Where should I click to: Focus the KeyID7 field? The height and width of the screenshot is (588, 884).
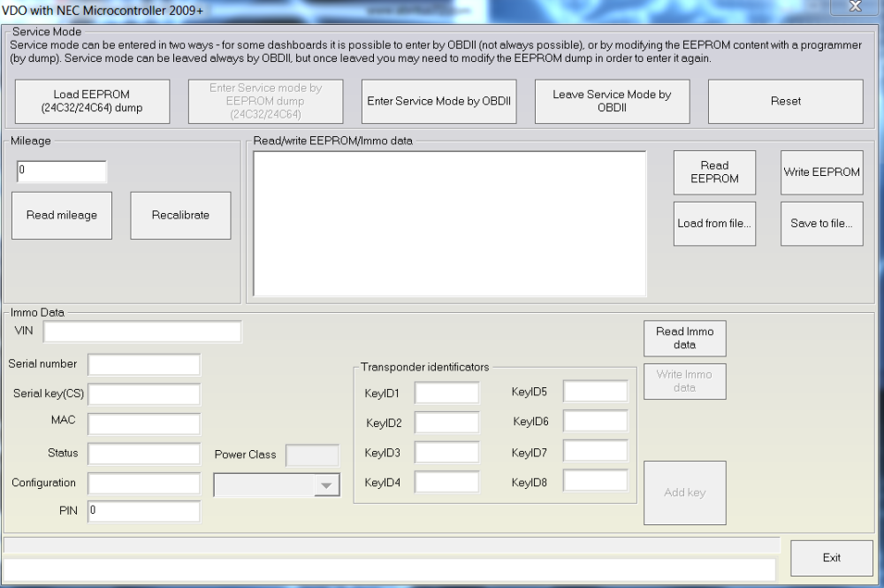click(x=595, y=450)
